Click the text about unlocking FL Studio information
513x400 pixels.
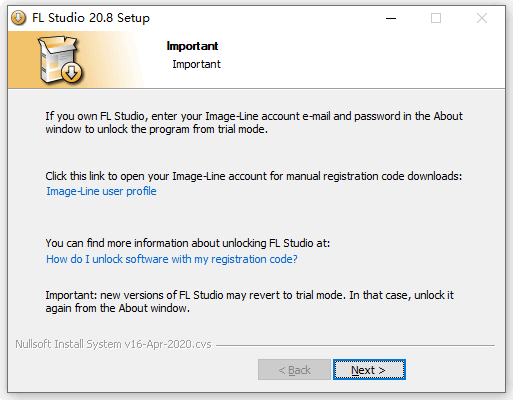pos(188,243)
